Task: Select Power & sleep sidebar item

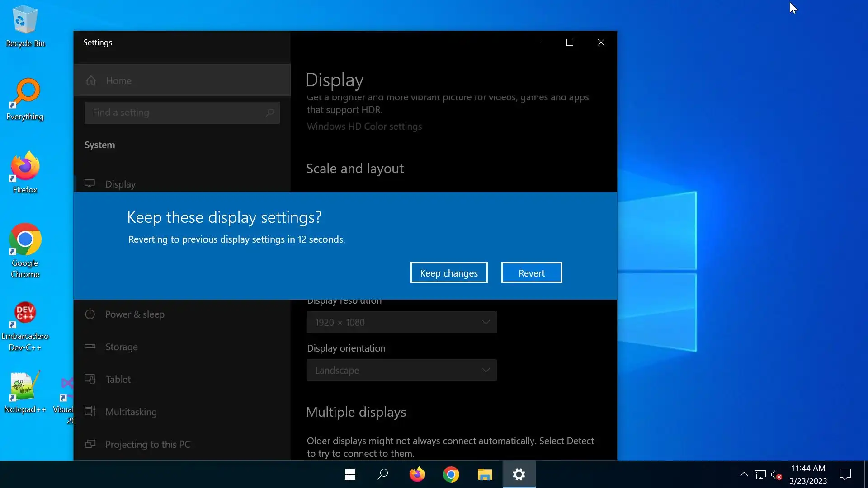Action: point(135,314)
